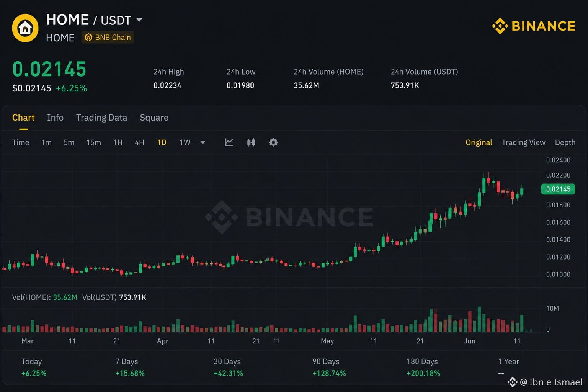This screenshot has height=392, width=588.
Task: Click the large 0.02145 price
Action: (49, 69)
